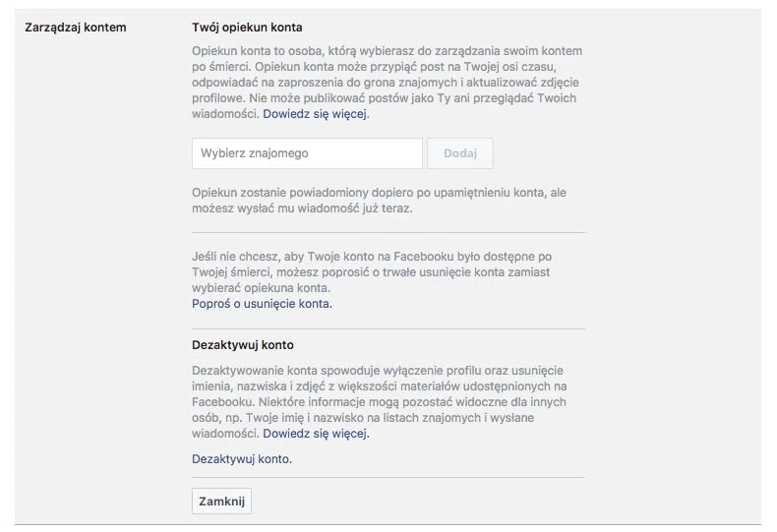Click the text line możesz wysłać mu wiadomość
The height and width of the screenshot is (532, 777).
tap(302, 208)
